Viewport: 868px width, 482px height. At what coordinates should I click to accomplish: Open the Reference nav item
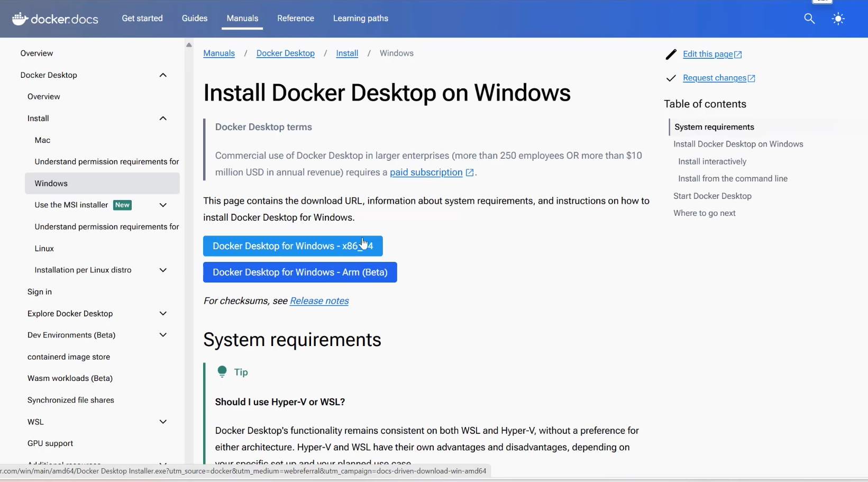click(x=296, y=18)
